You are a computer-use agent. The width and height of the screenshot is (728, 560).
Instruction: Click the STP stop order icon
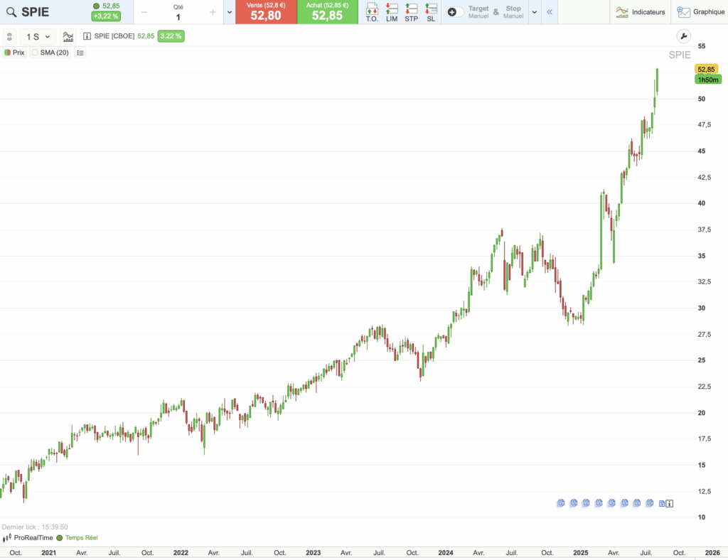[411, 12]
